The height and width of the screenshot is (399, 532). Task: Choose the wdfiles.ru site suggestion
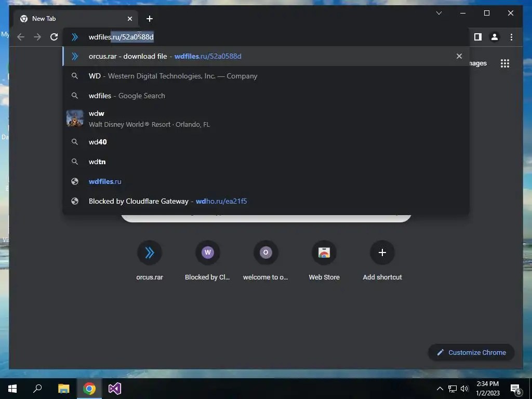coord(266,181)
